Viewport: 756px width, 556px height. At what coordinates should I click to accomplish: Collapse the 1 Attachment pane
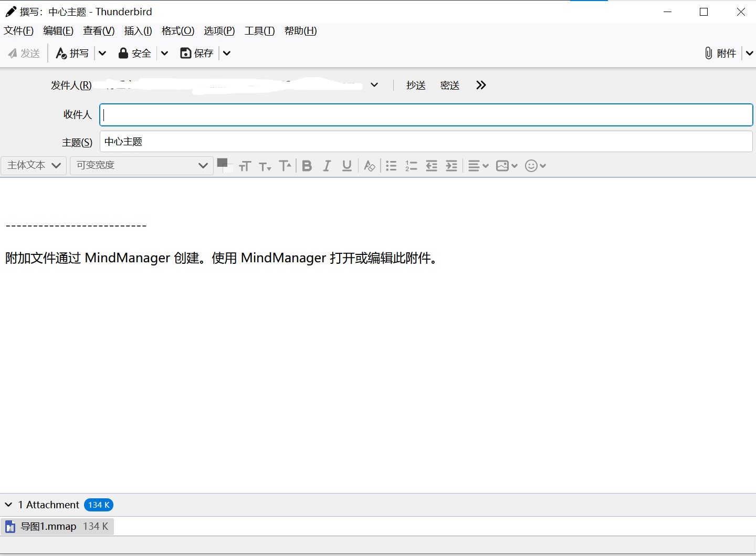[8, 505]
